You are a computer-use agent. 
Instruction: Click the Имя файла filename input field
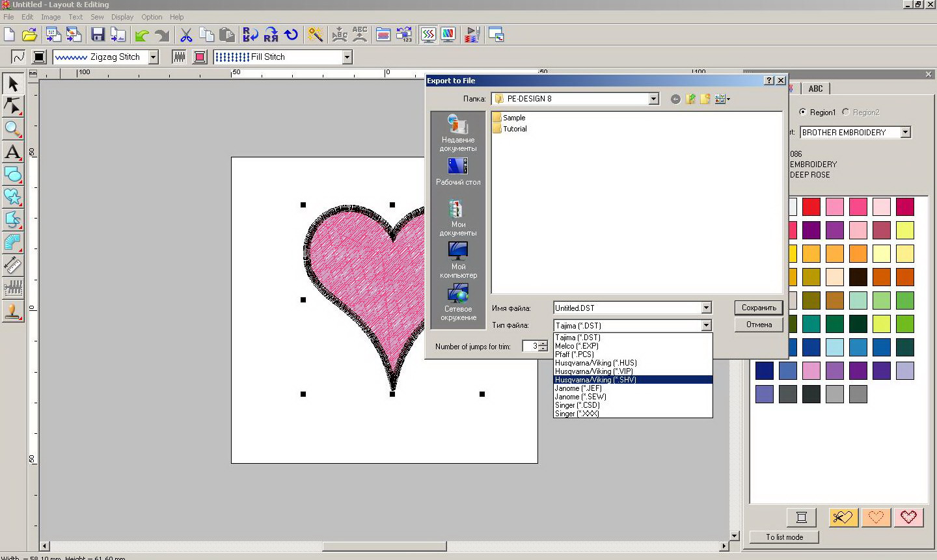tap(627, 308)
